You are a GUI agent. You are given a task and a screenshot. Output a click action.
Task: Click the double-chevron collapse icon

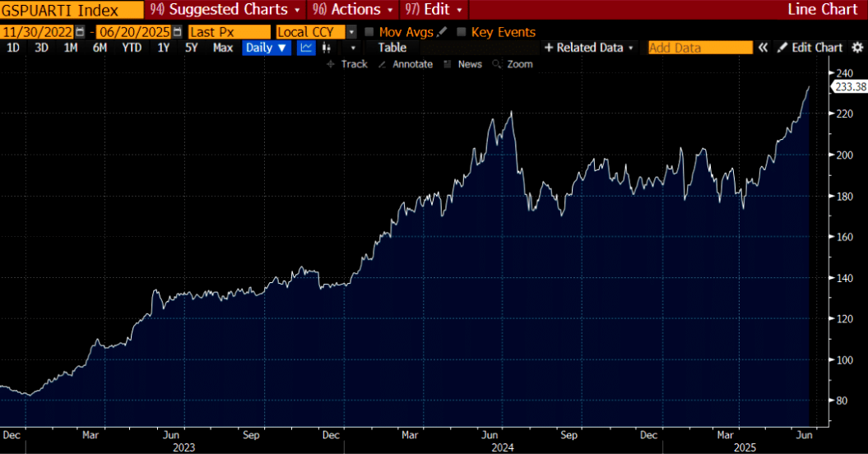pyautogui.click(x=763, y=48)
